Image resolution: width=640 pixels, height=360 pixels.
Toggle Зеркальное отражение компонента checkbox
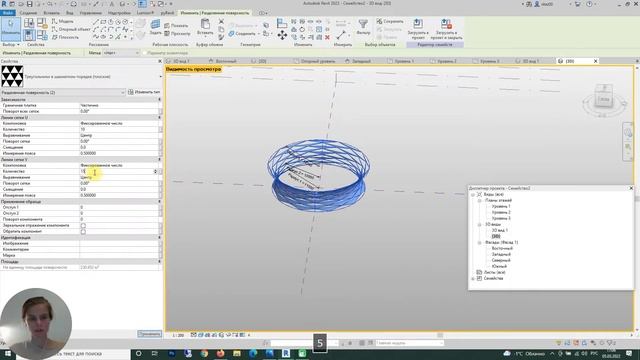(x=83, y=225)
